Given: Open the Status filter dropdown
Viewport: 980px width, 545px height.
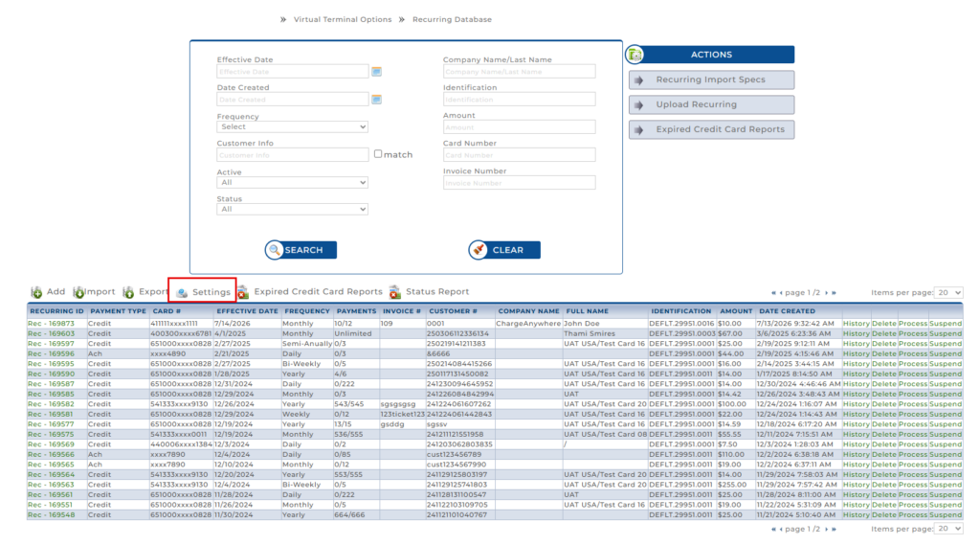Looking at the screenshot, I should [292, 209].
